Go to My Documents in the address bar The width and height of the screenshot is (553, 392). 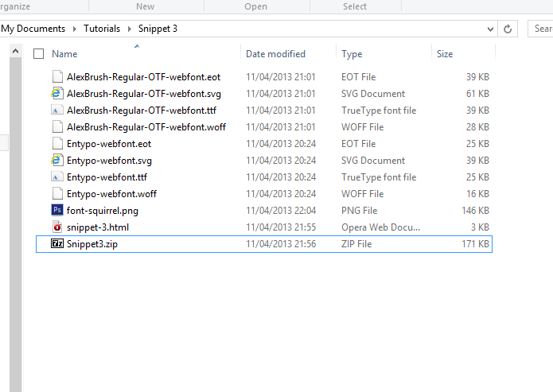tap(33, 29)
